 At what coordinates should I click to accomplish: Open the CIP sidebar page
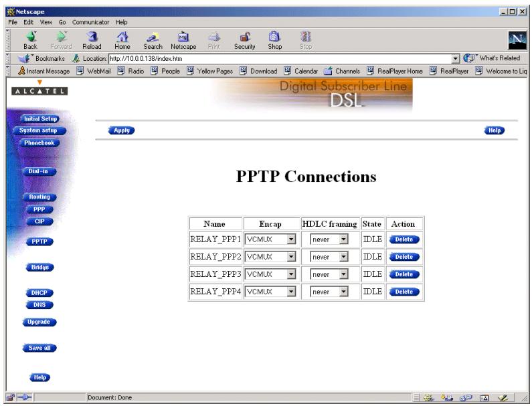(x=39, y=221)
